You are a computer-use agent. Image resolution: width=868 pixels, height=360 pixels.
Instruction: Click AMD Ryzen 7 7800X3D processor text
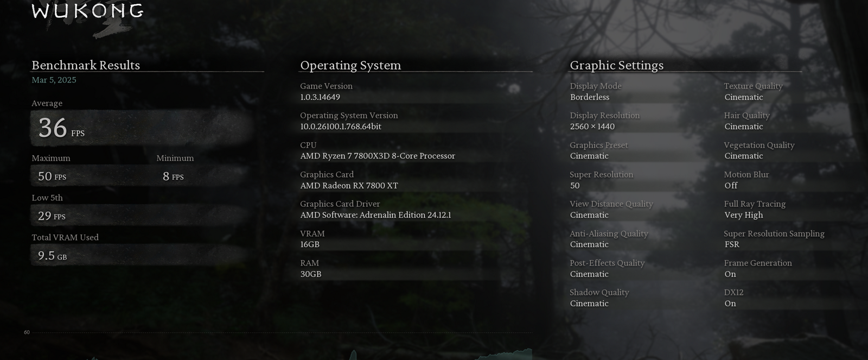point(378,156)
